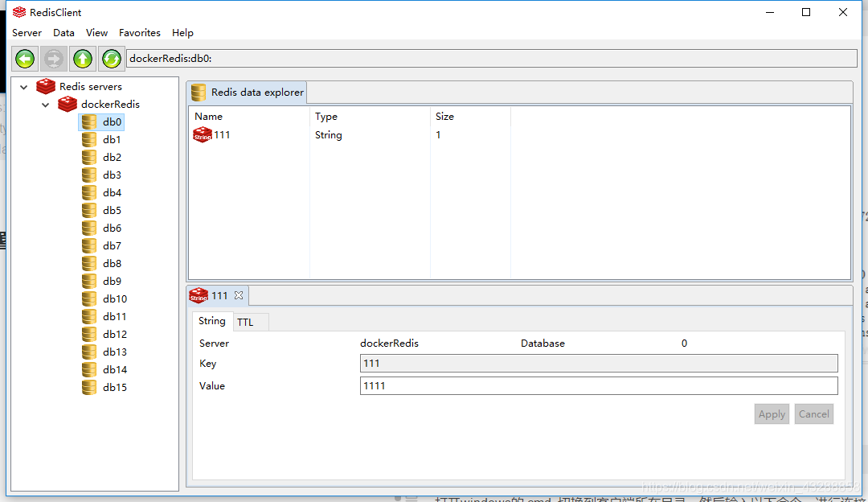868x502 pixels.
Task: Select db13 in the server tree
Action: pos(115,352)
